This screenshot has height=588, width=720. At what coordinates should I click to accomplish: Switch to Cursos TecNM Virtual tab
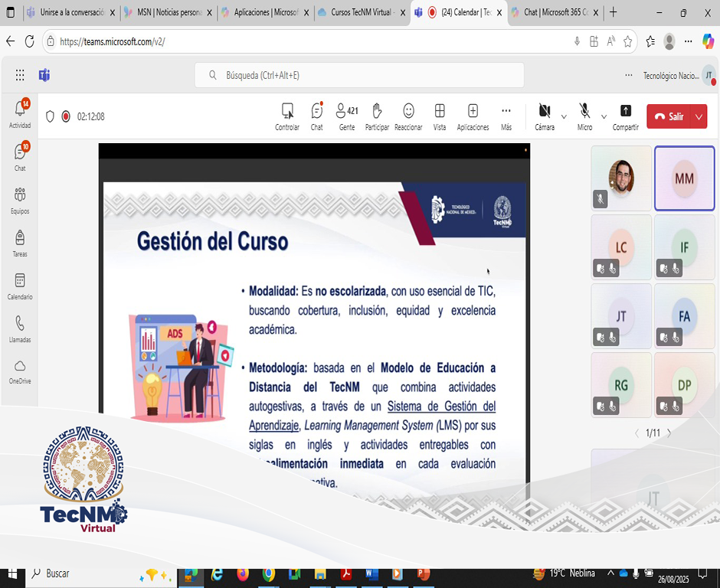pyautogui.click(x=361, y=12)
